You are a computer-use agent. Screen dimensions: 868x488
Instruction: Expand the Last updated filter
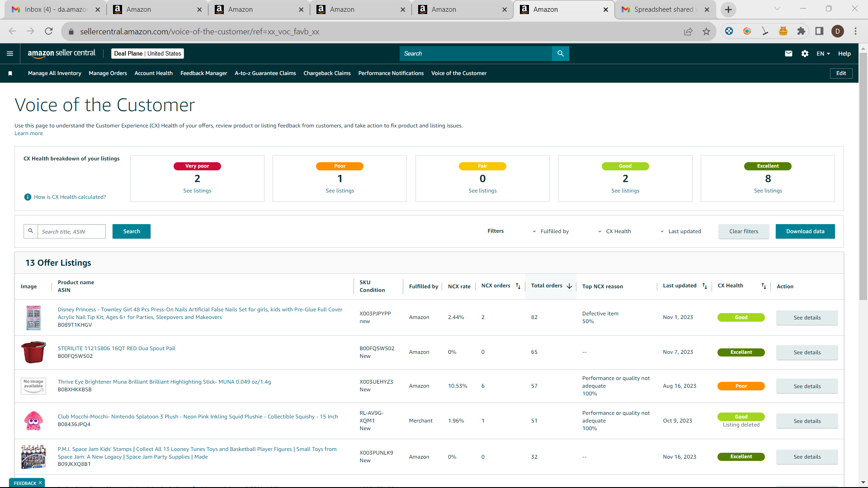point(680,231)
